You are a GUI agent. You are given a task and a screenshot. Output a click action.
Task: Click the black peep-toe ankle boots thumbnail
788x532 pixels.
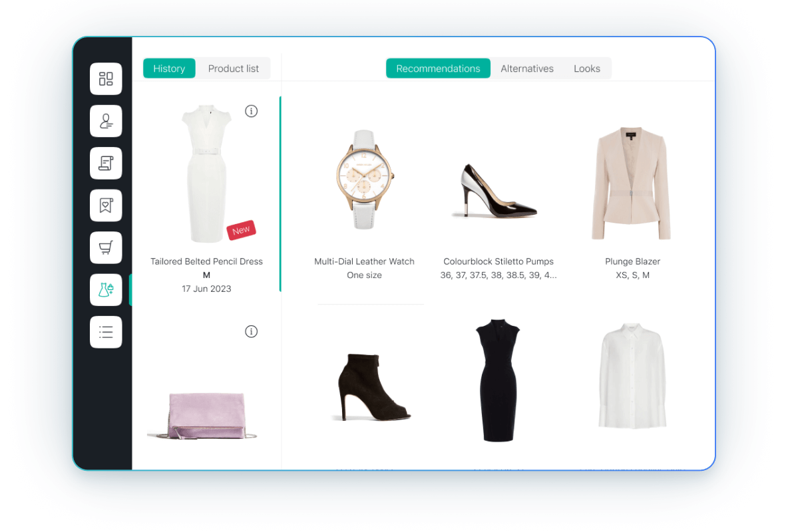tap(371, 384)
